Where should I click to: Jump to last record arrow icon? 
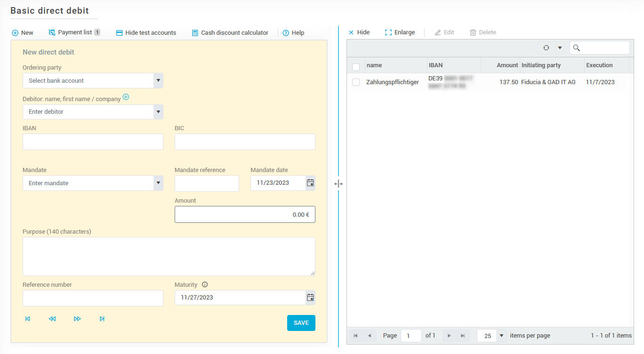[x=102, y=319]
